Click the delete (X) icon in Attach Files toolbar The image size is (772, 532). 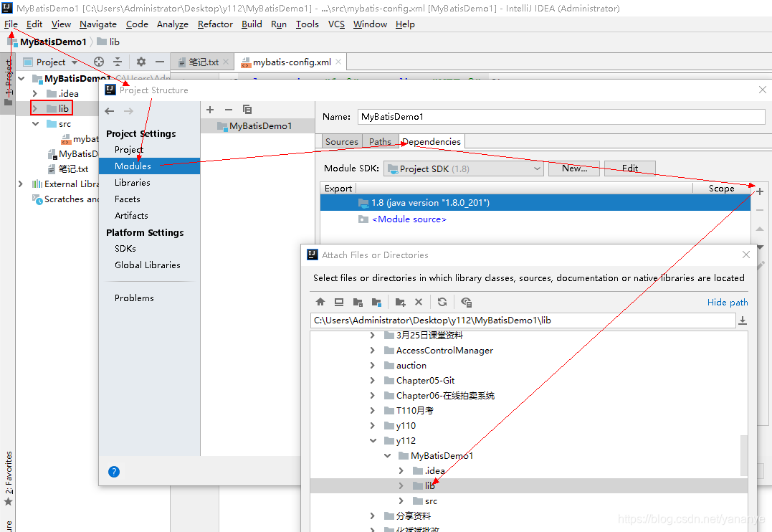pyautogui.click(x=419, y=302)
